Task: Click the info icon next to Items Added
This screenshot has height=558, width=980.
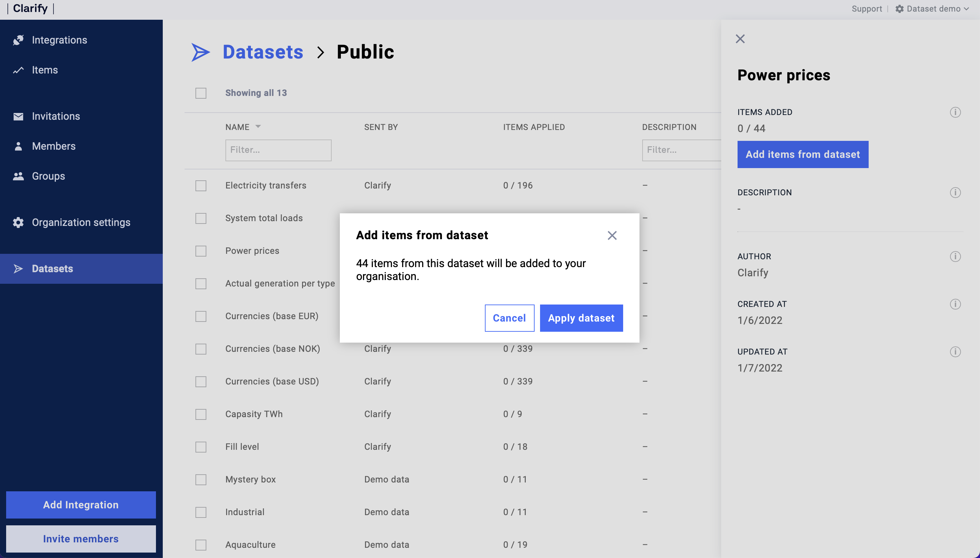Action: point(955,112)
